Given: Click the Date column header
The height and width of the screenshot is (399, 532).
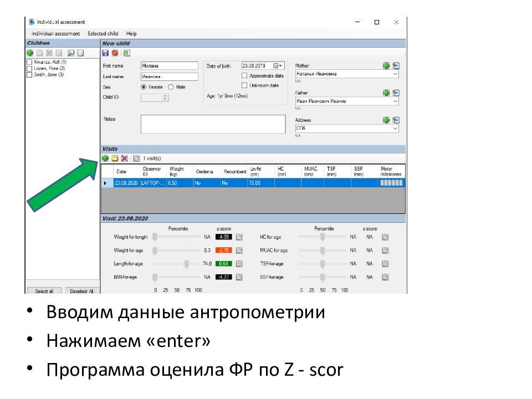Looking at the screenshot, I should coord(126,172).
